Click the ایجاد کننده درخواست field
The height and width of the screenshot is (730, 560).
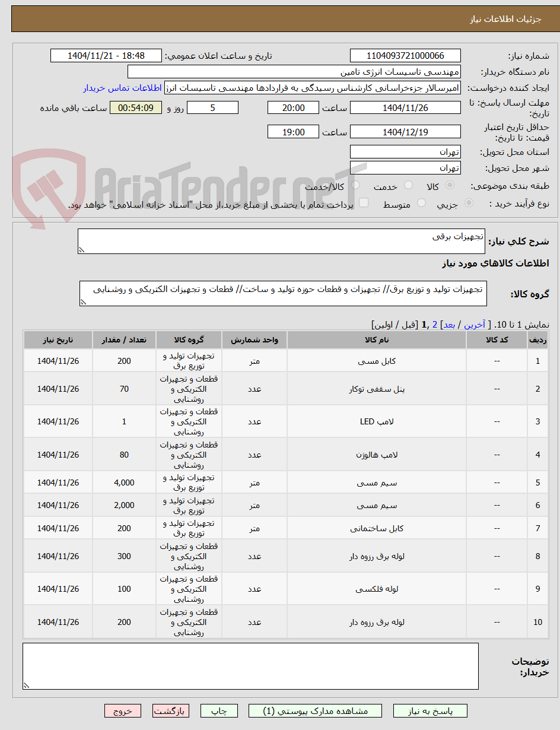(312, 88)
